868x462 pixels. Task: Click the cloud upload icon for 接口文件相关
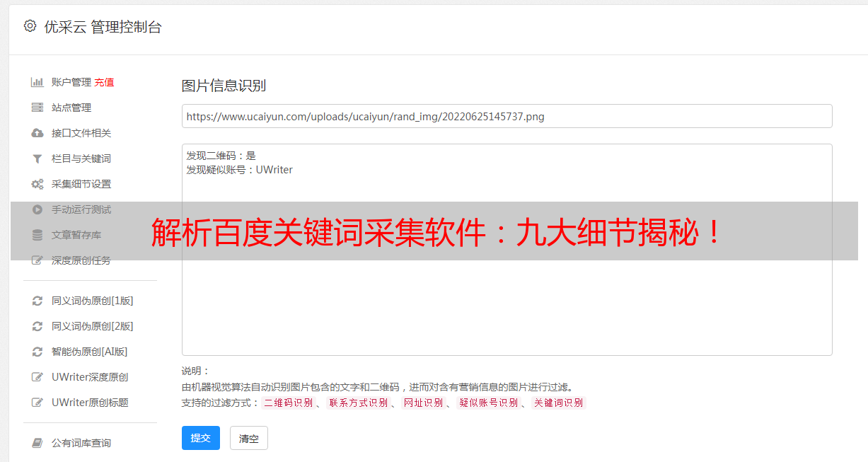click(37, 133)
